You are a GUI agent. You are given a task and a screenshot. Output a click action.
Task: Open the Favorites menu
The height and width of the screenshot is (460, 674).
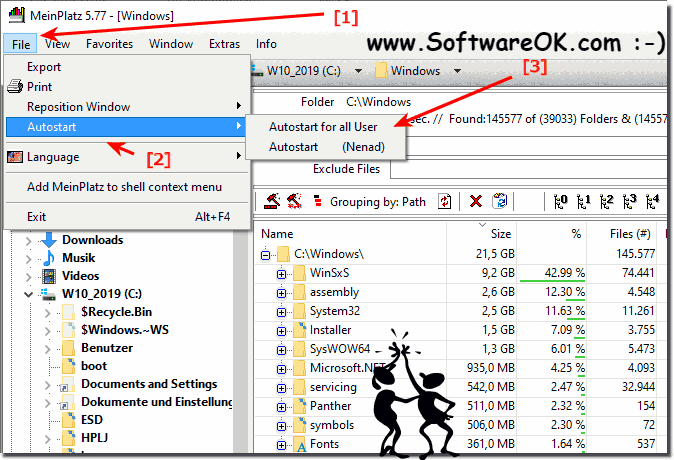pos(109,44)
